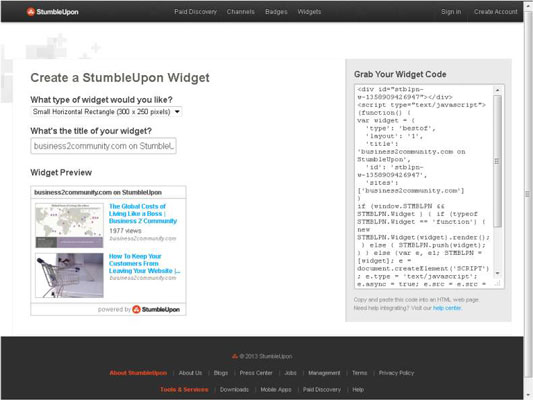Open the help center link
533x400 pixels.
tap(447, 308)
